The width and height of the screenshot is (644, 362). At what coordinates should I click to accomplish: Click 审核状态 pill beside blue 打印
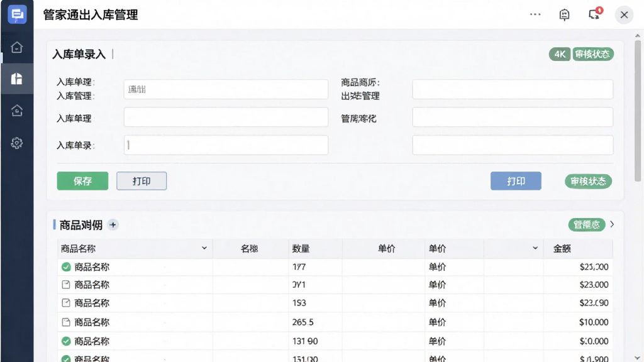tap(588, 181)
